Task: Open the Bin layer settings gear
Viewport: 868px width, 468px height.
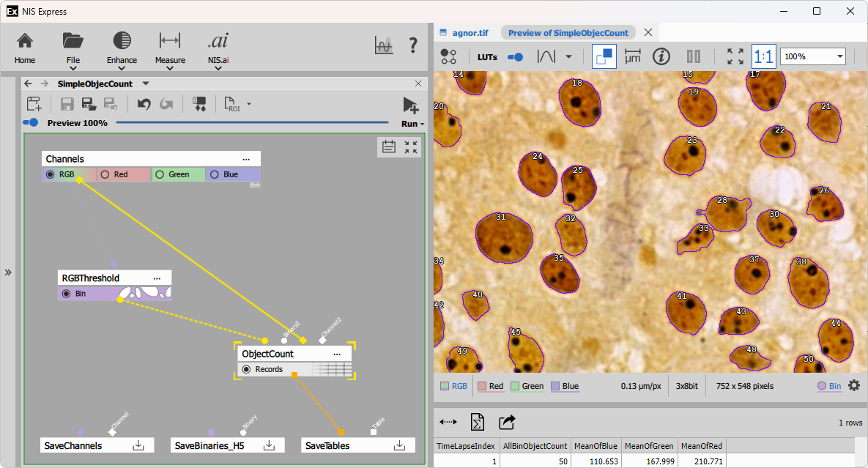Action: (854, 385)
